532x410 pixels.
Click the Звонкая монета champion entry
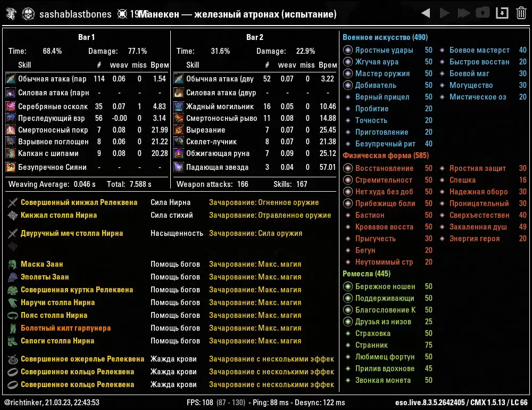(x=388, y=380)
